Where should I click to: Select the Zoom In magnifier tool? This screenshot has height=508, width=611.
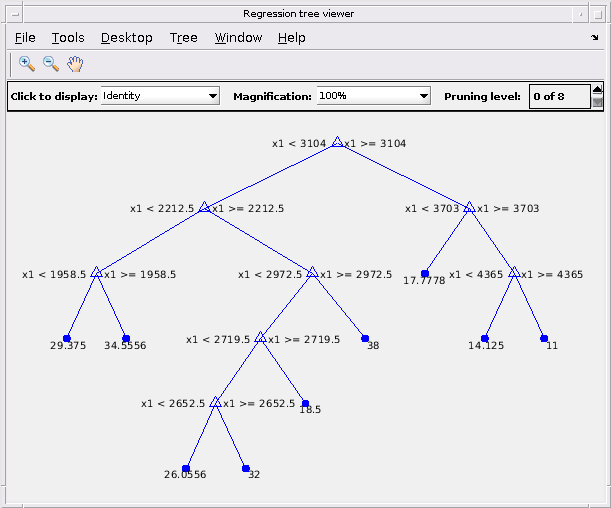pos(26,64)
